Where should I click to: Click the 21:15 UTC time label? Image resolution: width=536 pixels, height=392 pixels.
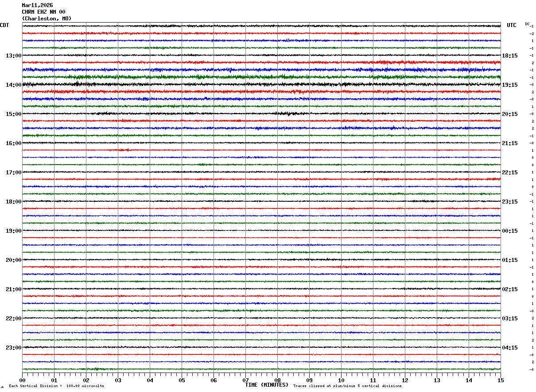[x=509, y=143]
